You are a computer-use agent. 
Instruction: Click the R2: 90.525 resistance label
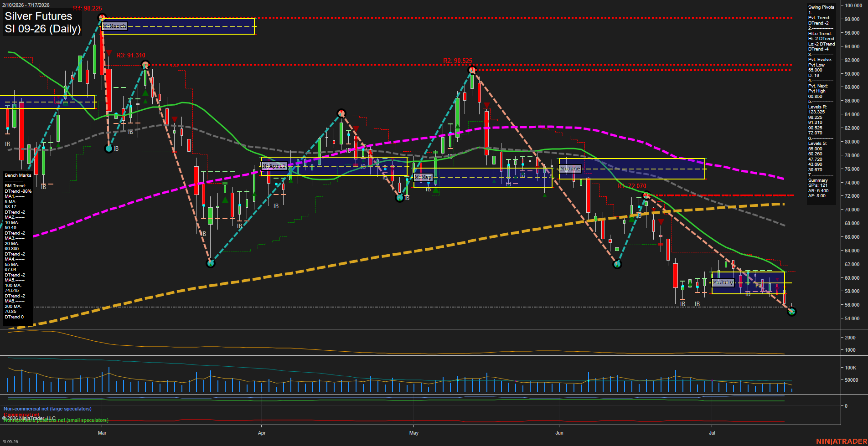458,61
